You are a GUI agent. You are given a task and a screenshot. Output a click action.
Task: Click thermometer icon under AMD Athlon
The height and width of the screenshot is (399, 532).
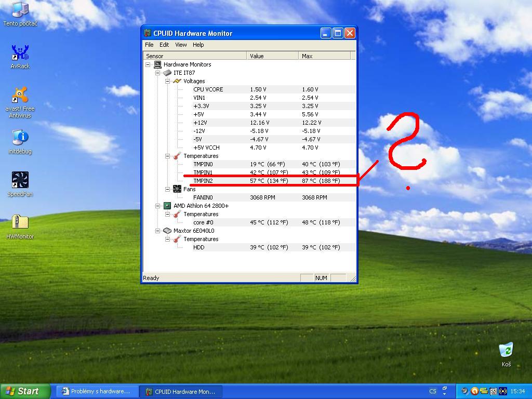[177, 214]
